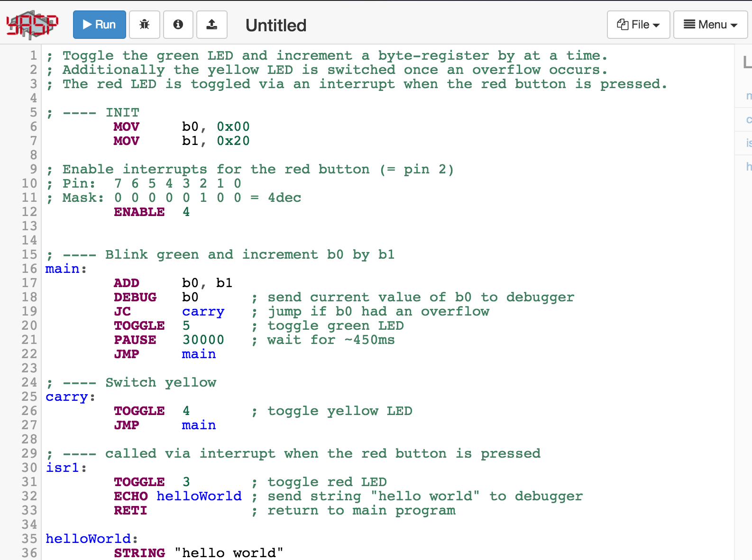This screenshot has width=752, height=560.
Task: Jump to the isr1 label in the sidebar
Action: pyautogui.click(x=748, y=143)
